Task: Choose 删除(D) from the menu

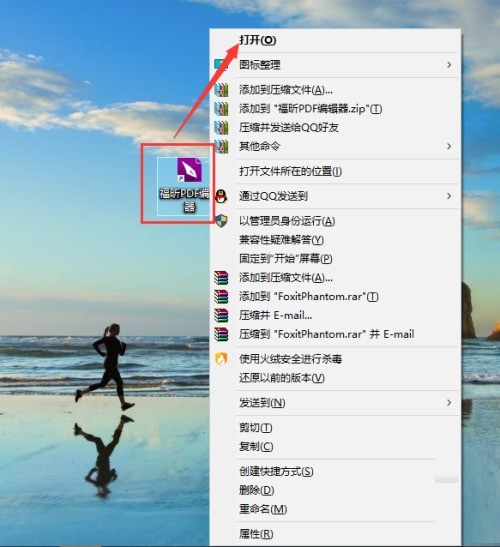Action: pos(256,490)
